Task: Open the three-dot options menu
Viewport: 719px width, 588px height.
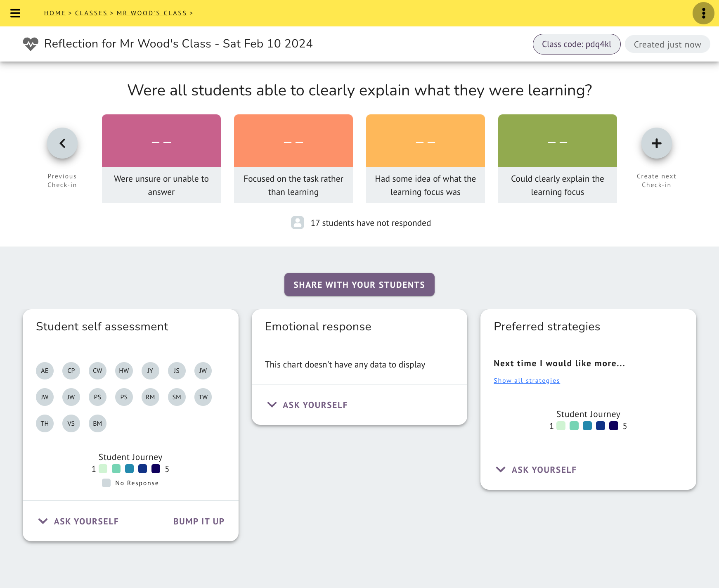Action: point(703,13)
